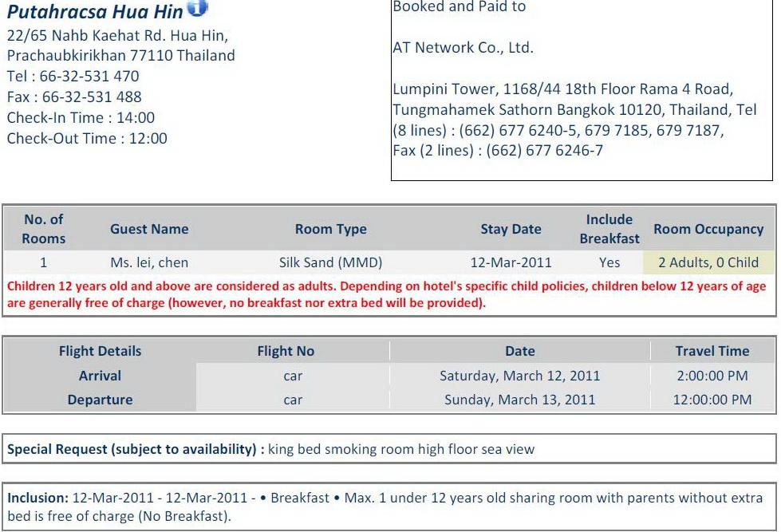Click the 12:00:00 PM departure travel time
This screenshot has height=532, width=781.
click(712, 400)
